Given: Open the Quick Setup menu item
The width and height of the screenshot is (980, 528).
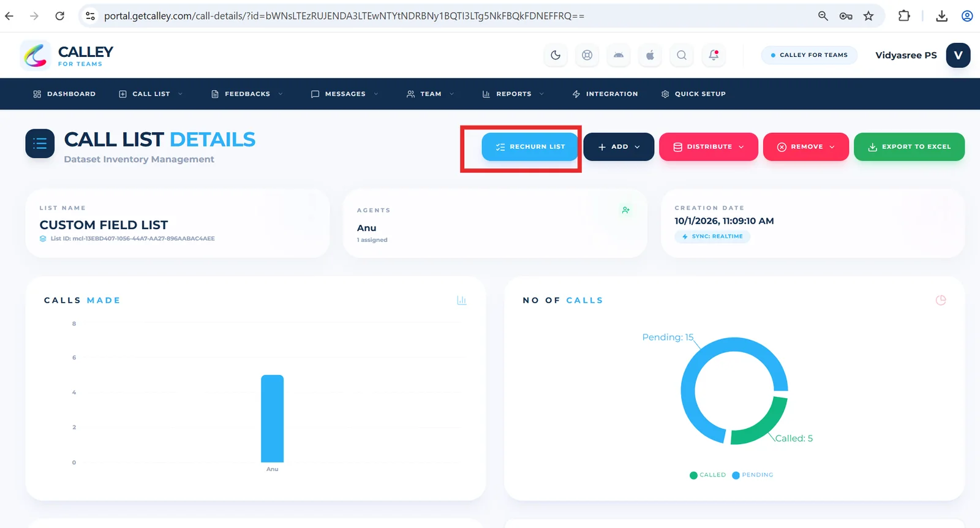Looking at the screenshot, I should [x=693, y=94].
